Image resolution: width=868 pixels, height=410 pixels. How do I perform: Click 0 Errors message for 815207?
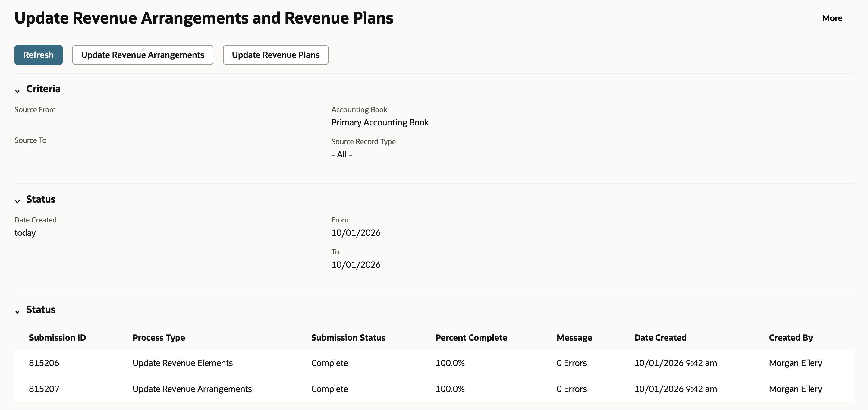(571, 389)
